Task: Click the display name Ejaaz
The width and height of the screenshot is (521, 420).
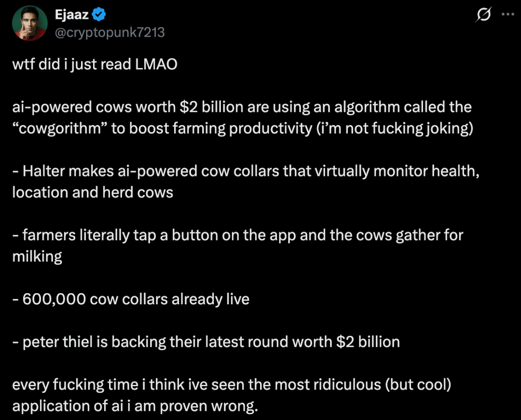Action: point(72,15)
